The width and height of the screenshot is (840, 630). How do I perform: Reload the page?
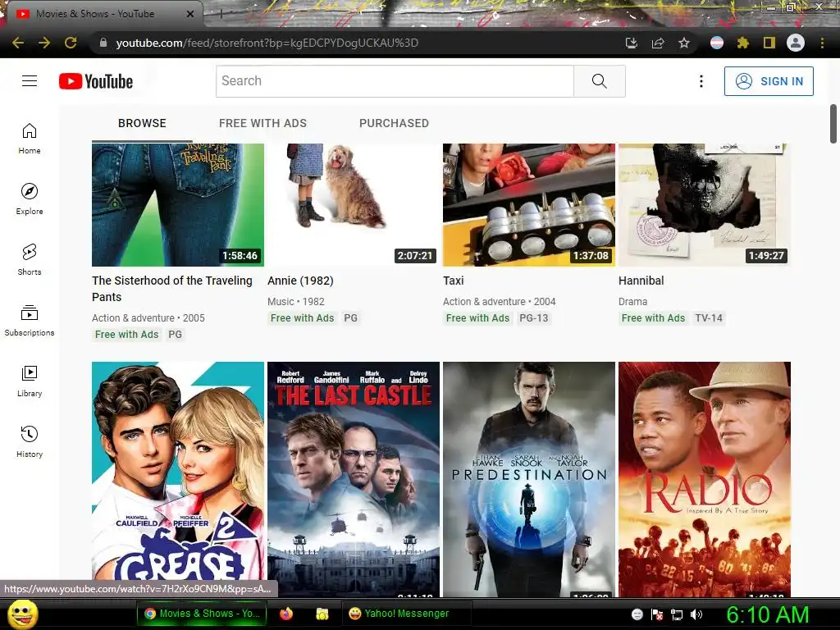pyautogui.click(x=71, y=43)
